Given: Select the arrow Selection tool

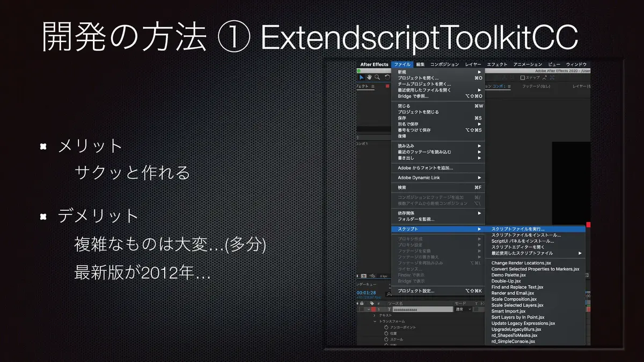Looking at the screenshot, I should tap(362, 77).
